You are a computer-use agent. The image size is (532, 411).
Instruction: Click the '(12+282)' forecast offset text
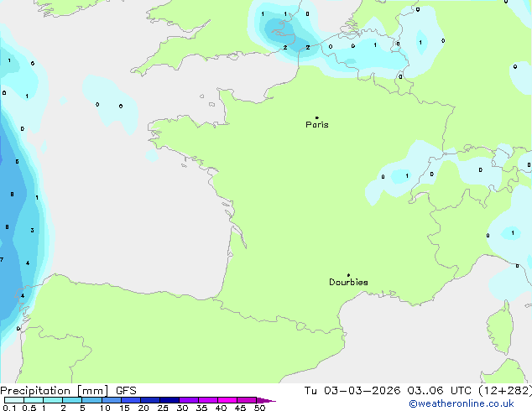pyautogui.click(x=505, y=391)
